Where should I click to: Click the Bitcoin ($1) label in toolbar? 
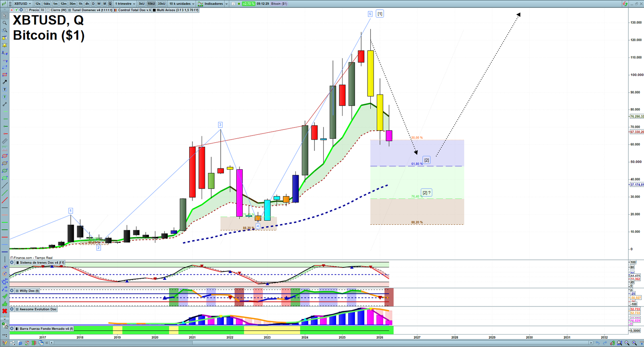[279, 4]
